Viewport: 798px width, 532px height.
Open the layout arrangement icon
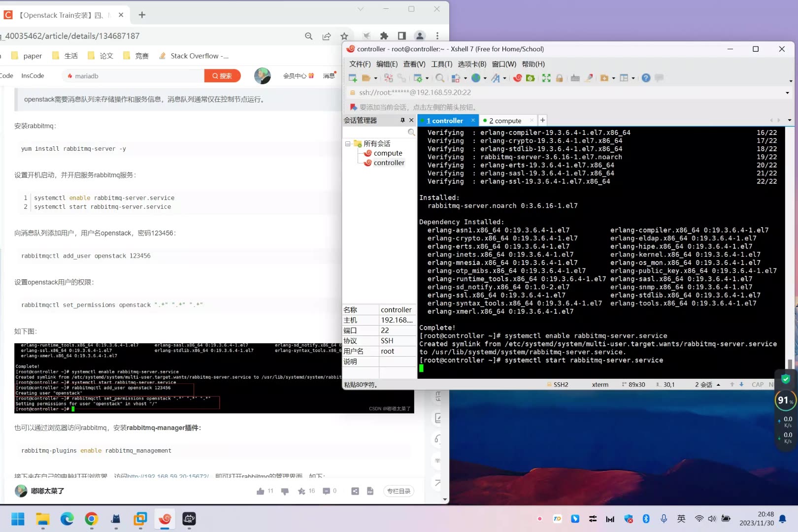pyautogui.click(x=624, y=78)
